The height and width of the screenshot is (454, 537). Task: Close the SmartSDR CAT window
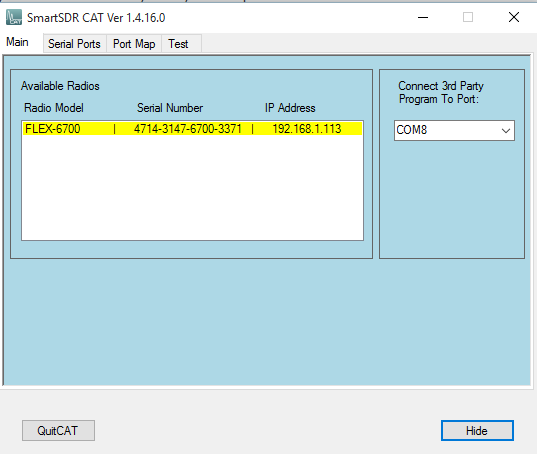514,17
